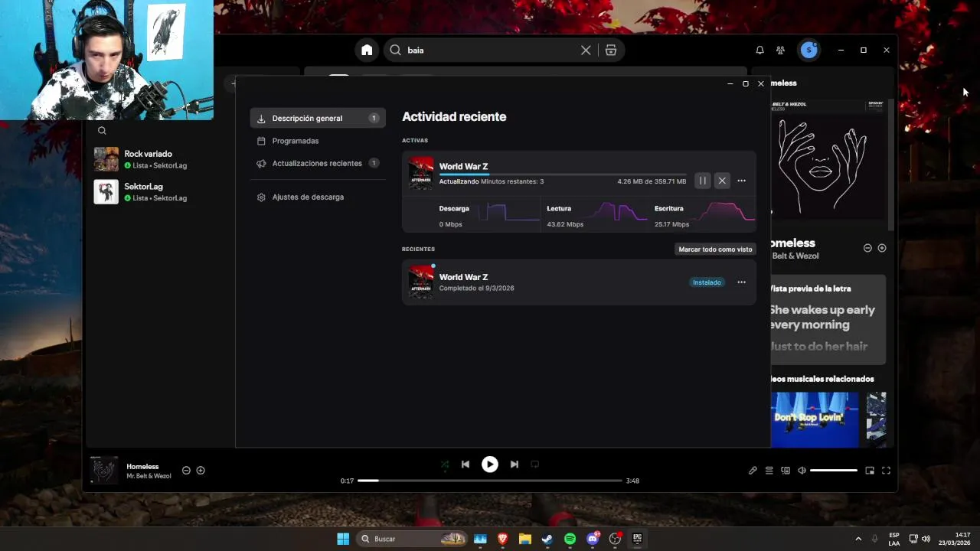980x551 pixels.
Task: Show hidden system tray icons
Action: (x=857, y=539)
